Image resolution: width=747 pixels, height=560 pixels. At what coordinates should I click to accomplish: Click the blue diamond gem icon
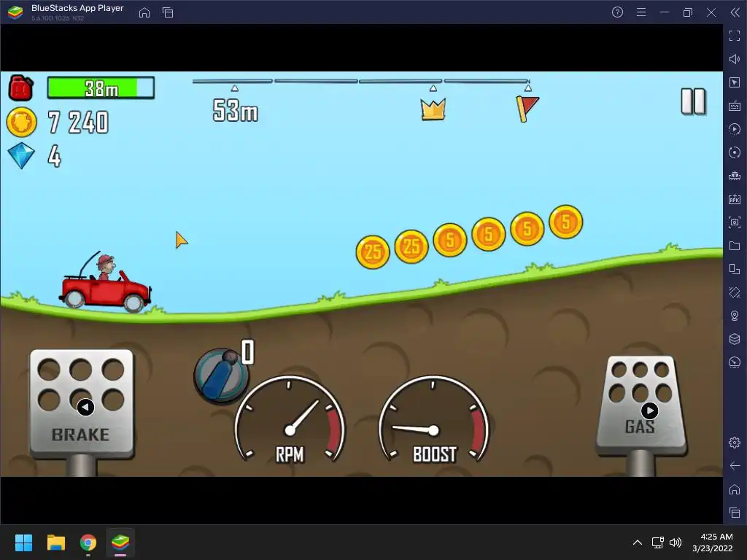[21, 156]
